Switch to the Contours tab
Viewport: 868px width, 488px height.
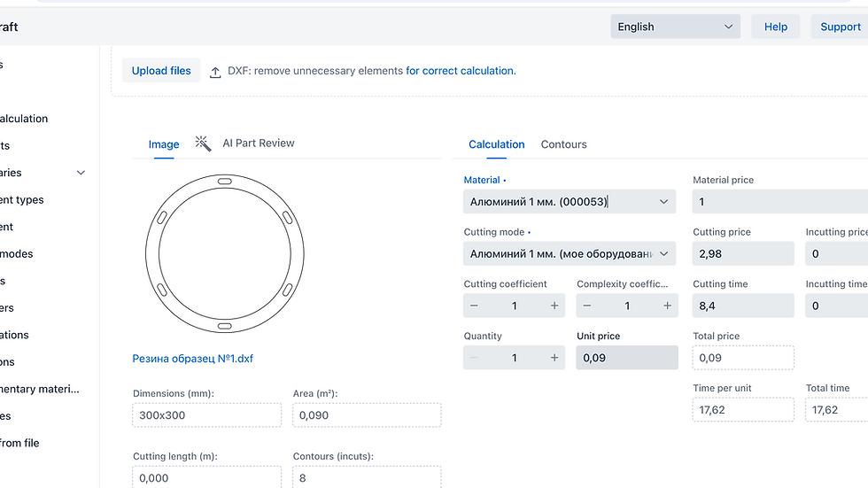tap(563, 144)
